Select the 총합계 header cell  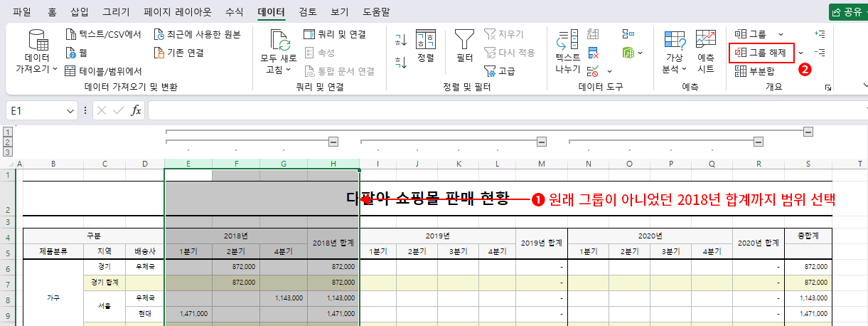point(808,236)
